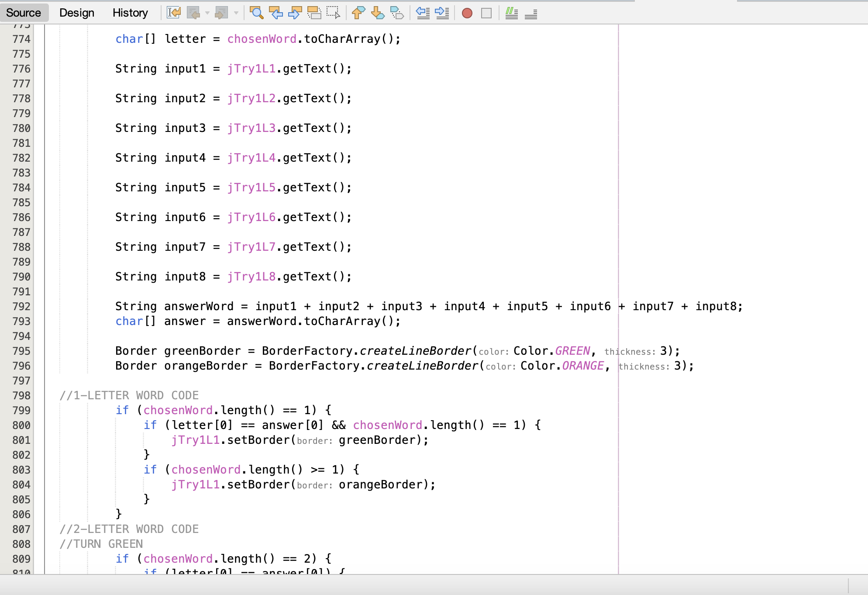
Task: Start Macro Recording with the red circle
Action: (x=467, y=13)
